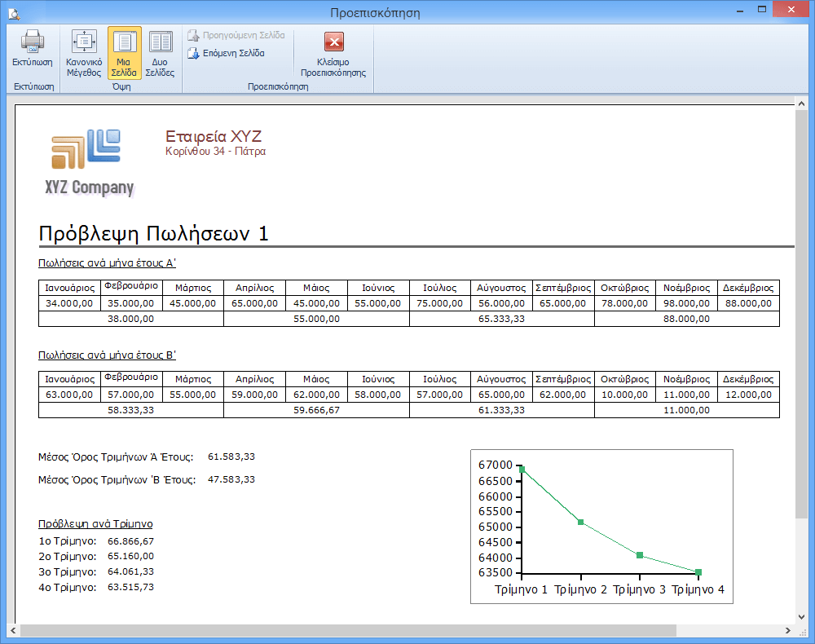The image size is (815, 644).
Task: Click vertical scrollbar up arrow
Action: [802, 104]
